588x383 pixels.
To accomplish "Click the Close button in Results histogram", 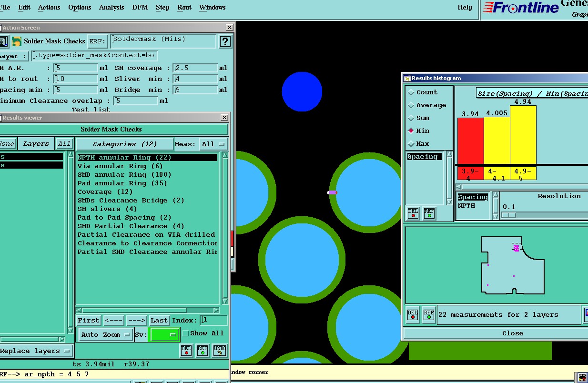I will pyautogui.click(x=513, y=333).
